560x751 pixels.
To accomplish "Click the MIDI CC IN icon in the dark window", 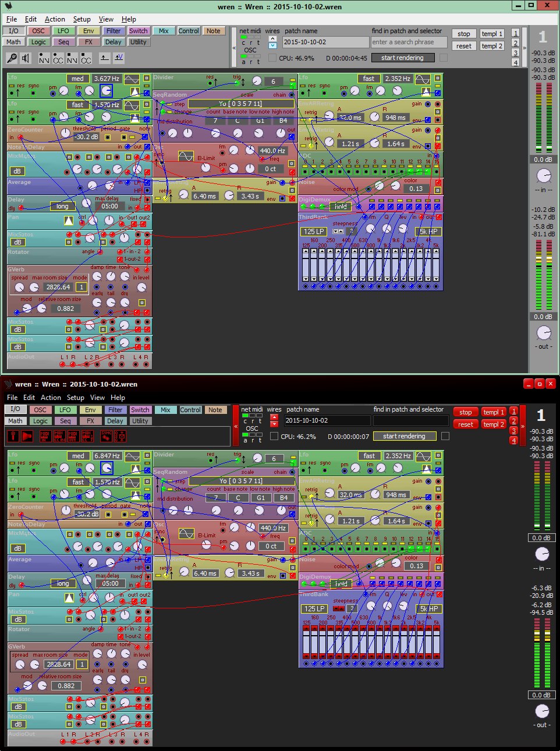I will tap(59, 435).
